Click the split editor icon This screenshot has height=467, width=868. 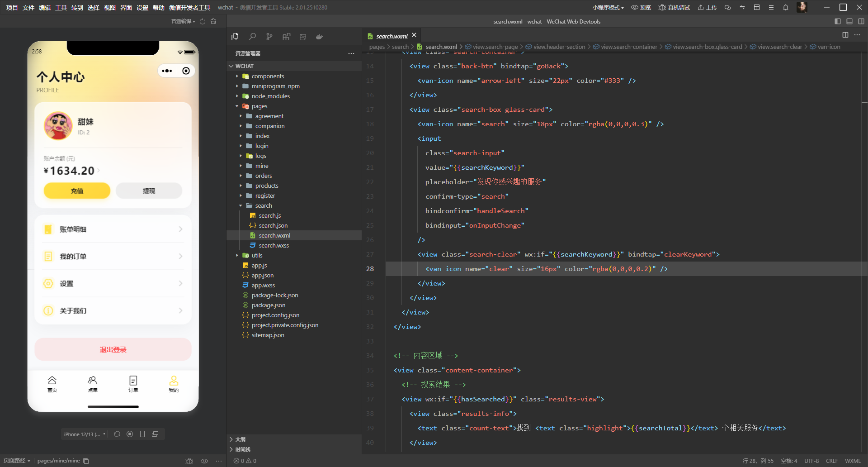tap(845, 35)
